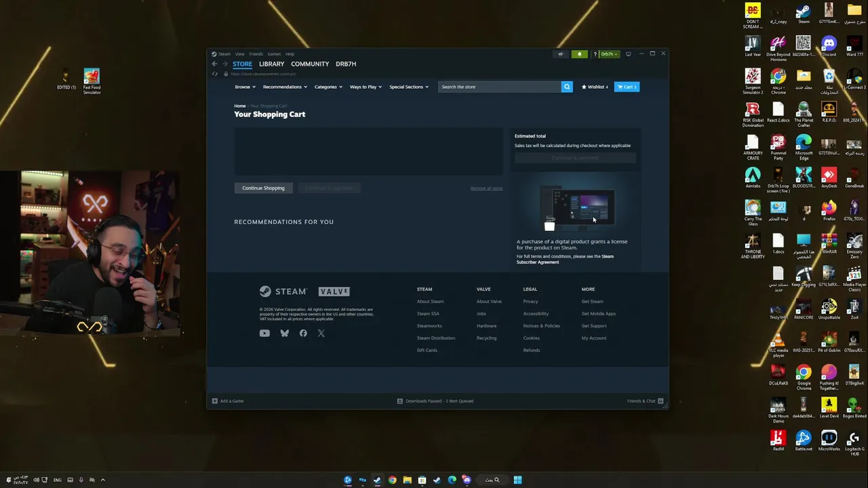Image resolution: width=868 pixels, height=488 pixels.
Task: Expand the Categories dropdown
Action: (x=328, y=87)
